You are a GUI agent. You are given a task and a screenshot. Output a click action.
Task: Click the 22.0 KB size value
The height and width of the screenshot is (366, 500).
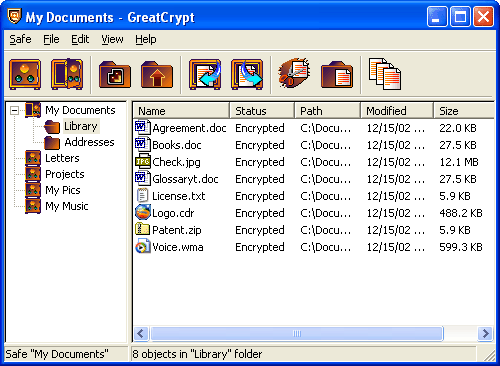pos(458,128)
